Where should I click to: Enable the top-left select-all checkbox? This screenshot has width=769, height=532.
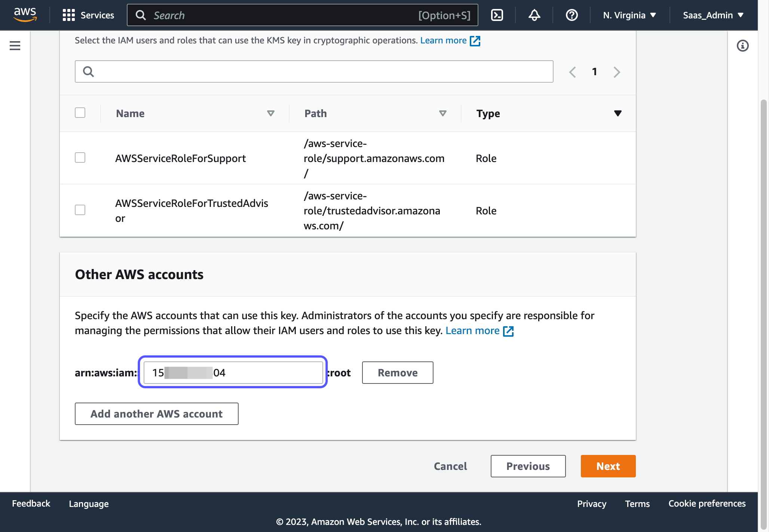(80, 112)
